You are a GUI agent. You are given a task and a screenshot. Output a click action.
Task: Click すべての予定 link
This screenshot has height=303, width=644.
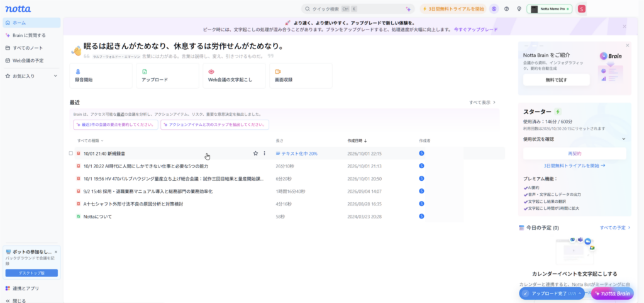[x=615, y=227]
